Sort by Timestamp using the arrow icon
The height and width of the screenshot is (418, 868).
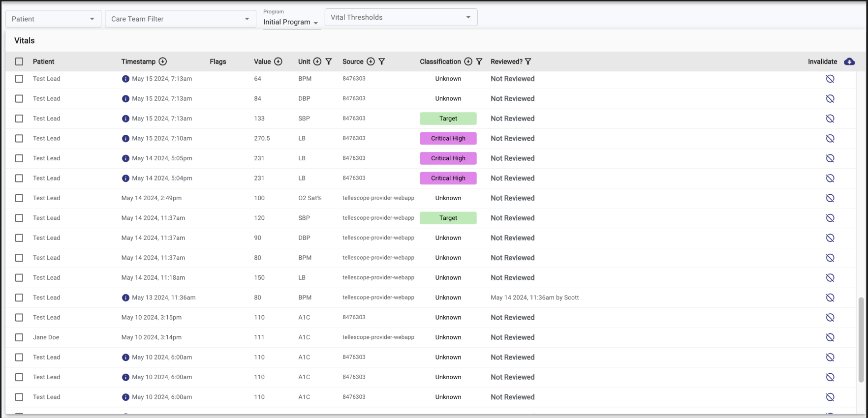163,61
